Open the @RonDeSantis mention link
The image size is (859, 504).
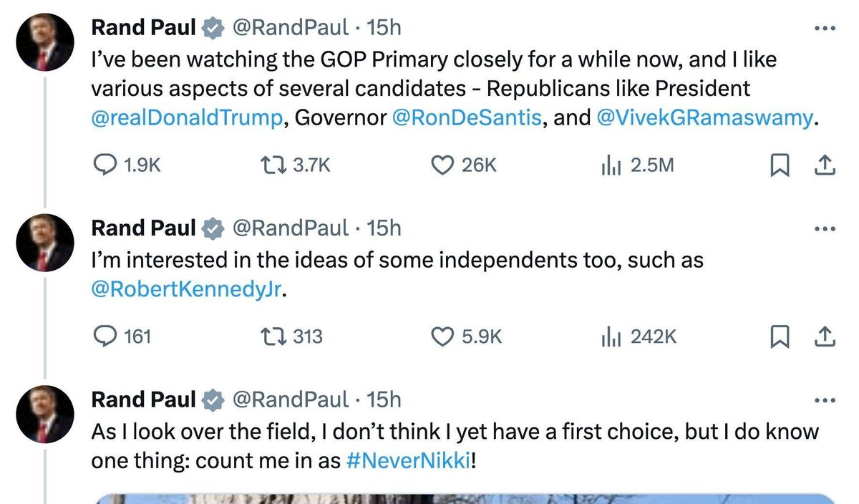click(x=466, y=117)
